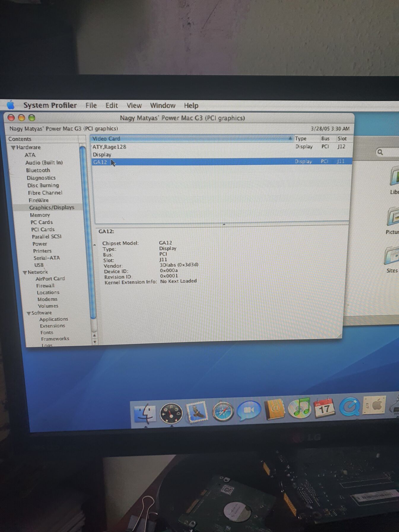Open iCal from the Dock

324,408
